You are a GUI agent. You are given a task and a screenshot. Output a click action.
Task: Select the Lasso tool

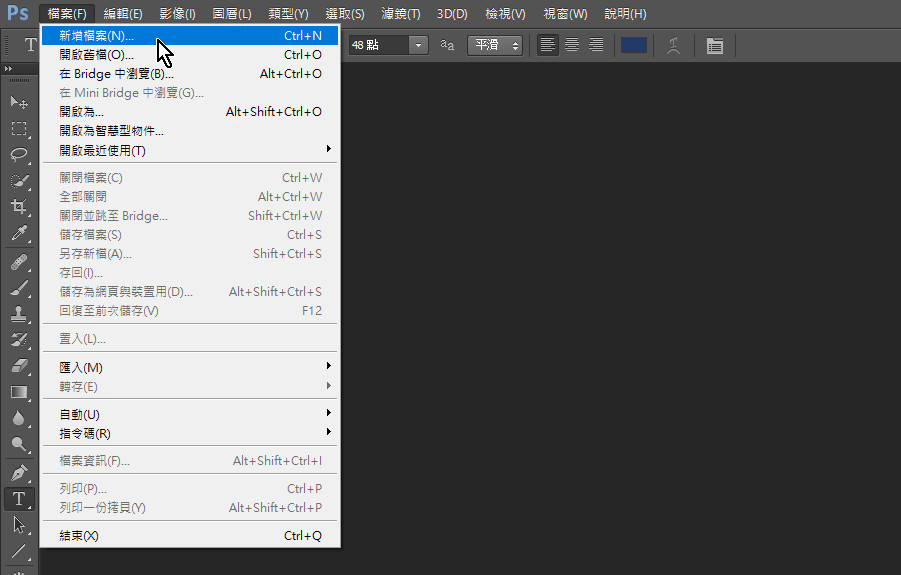(19, 154)
